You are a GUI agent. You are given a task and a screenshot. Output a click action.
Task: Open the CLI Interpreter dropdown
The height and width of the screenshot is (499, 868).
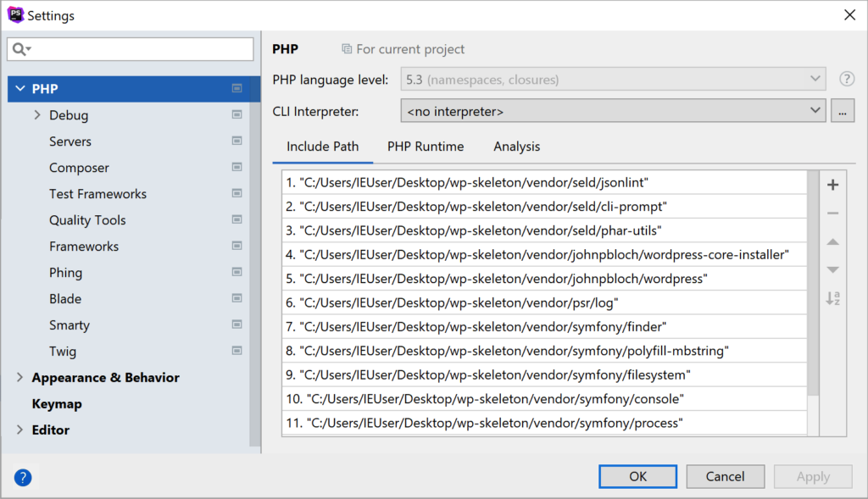tap(613, 111)
